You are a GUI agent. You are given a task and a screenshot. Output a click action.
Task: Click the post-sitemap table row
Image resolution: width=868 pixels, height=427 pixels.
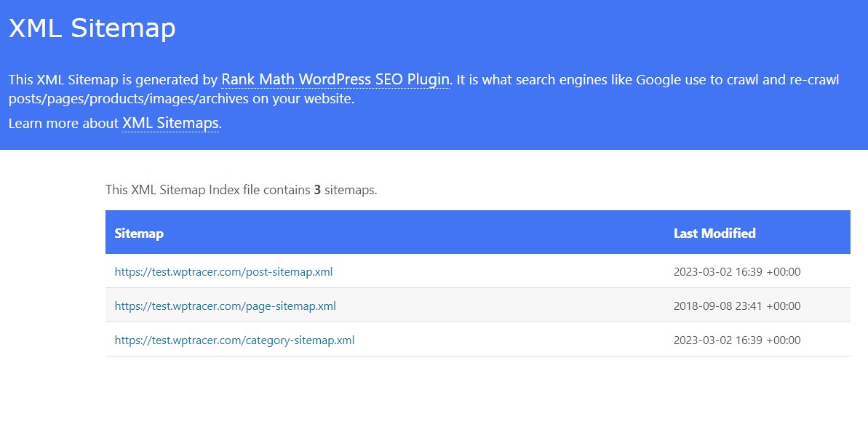click(477, 271)
